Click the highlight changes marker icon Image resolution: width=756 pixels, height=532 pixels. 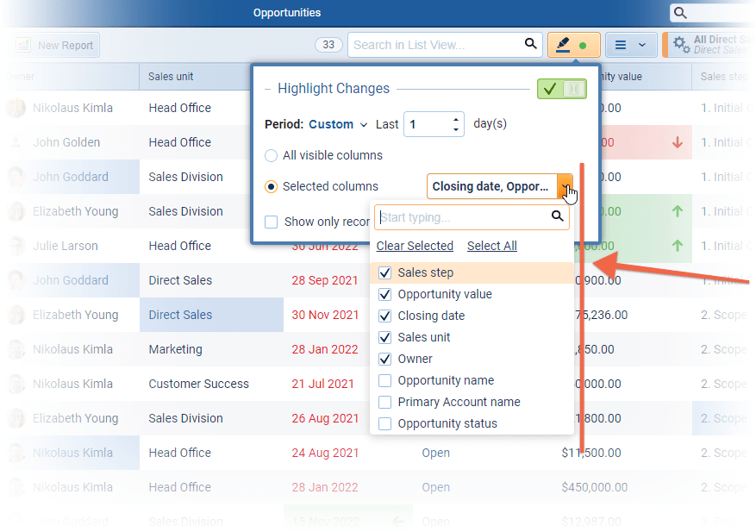tap(565, 45)
